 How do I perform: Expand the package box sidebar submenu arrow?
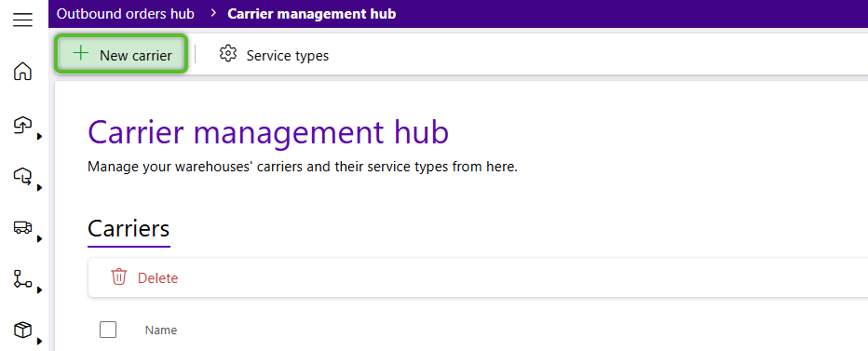click(x=39, y=341)
